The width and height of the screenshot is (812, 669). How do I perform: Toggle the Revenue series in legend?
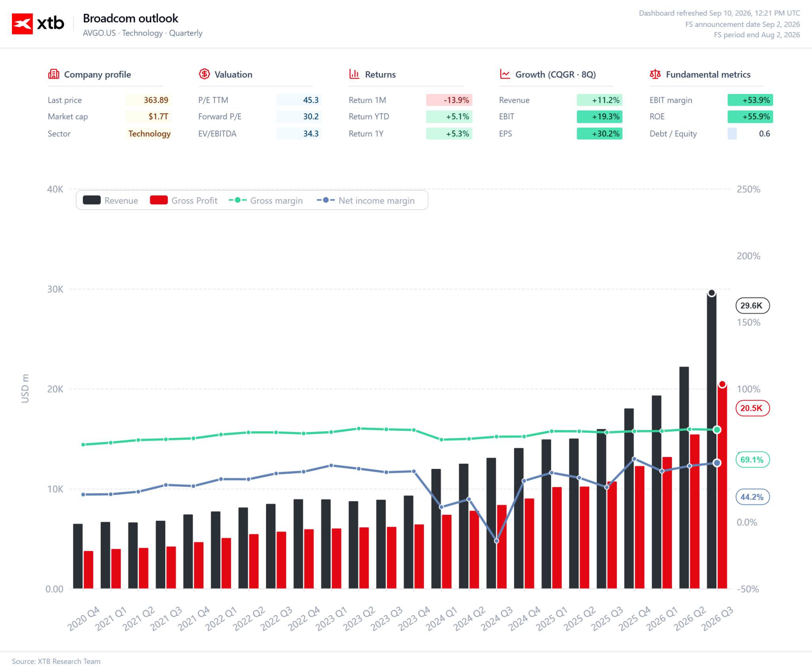[x=111, y=201]
